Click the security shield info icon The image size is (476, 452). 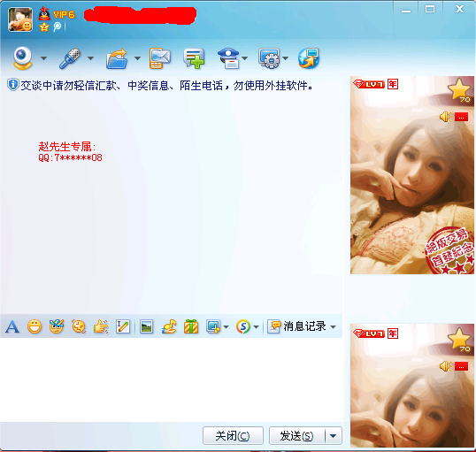[12, 85]
